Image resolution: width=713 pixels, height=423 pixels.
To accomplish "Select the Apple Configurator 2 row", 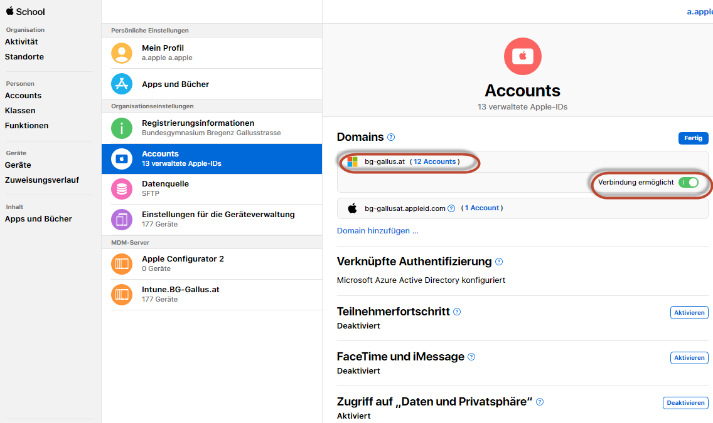I will click(212, 264).
